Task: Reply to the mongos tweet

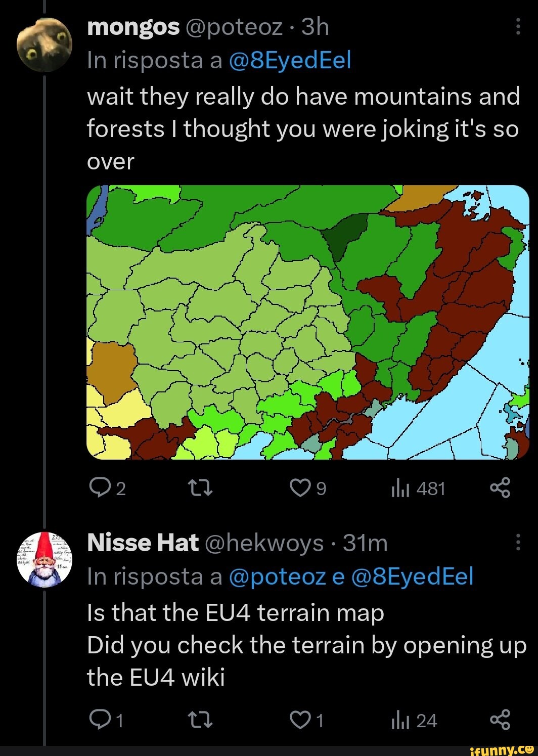Action: (x=102, y=487)
